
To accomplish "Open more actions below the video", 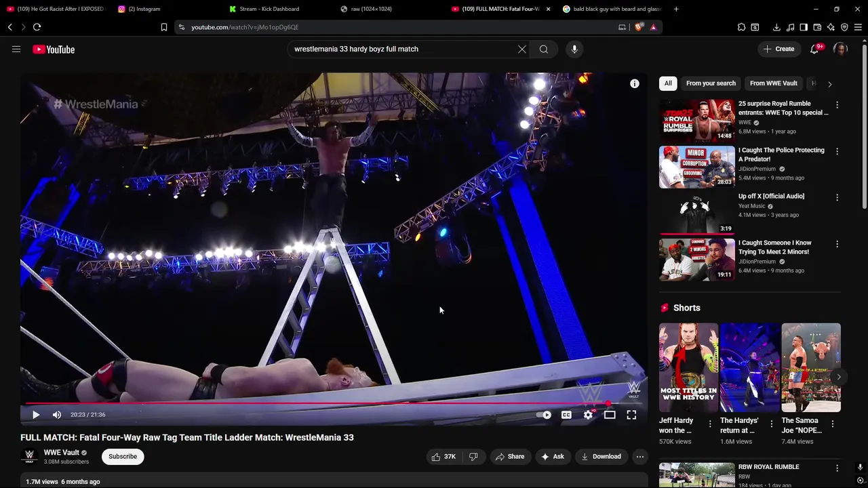I will point(639,457).
